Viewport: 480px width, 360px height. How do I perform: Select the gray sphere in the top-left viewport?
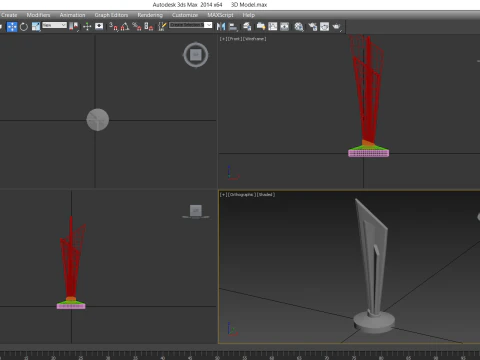tap(98, 120)
